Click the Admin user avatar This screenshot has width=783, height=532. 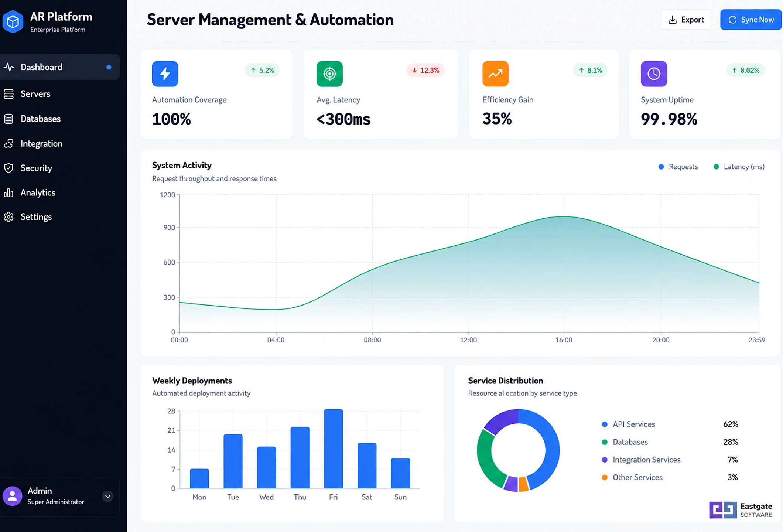coord(13,496)
